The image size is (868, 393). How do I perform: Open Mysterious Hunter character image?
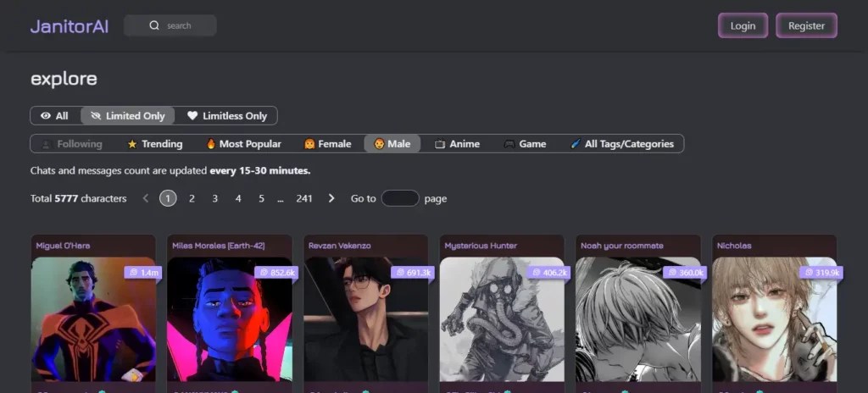click(502, 319)
